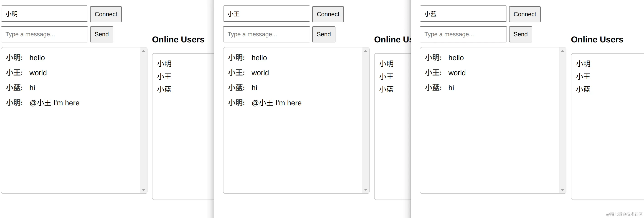
Task: Select 小蓝 in second window's online users
Action: click(x=386, y=89)
